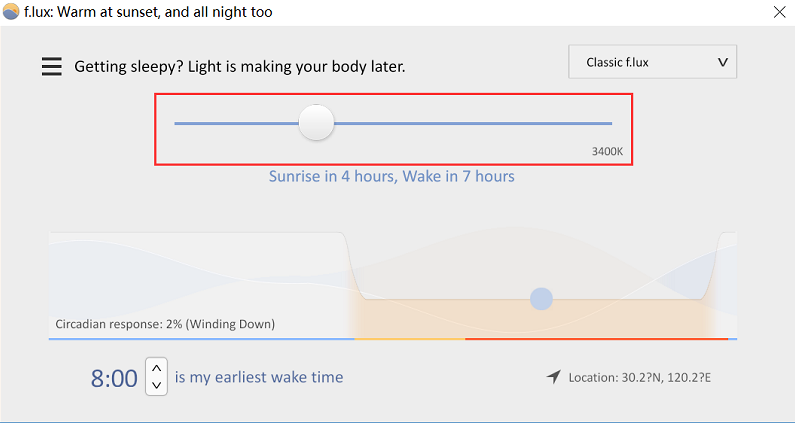Click the red segment of the schedule bar
This screenshot has height=423, width=795.
596,339
